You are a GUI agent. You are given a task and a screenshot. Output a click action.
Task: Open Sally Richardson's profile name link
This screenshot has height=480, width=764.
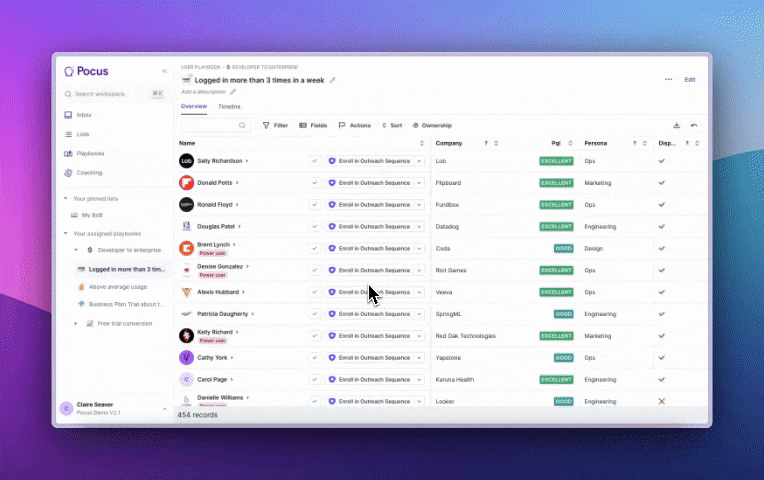220,161
